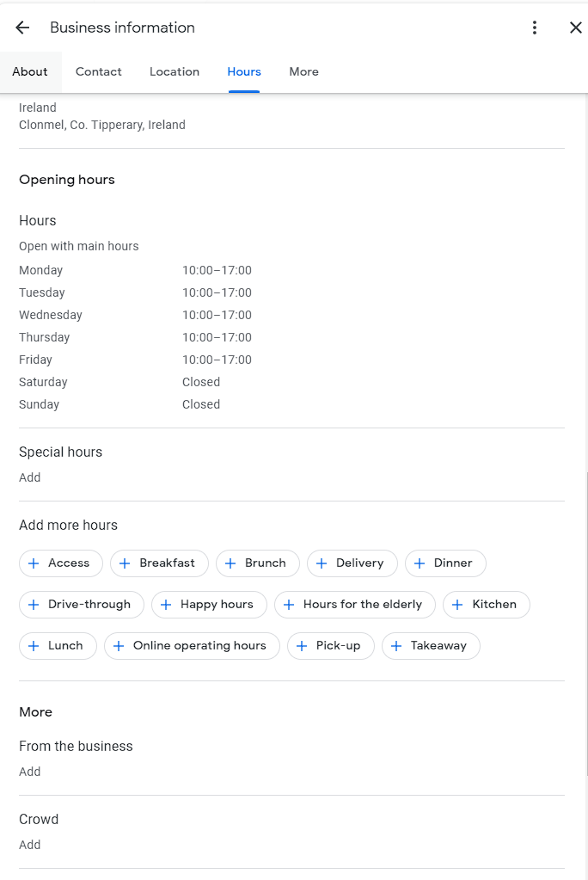Add Brunch hours chip
The height and width of the screenshot is (880, 588).
pos(257,563)
